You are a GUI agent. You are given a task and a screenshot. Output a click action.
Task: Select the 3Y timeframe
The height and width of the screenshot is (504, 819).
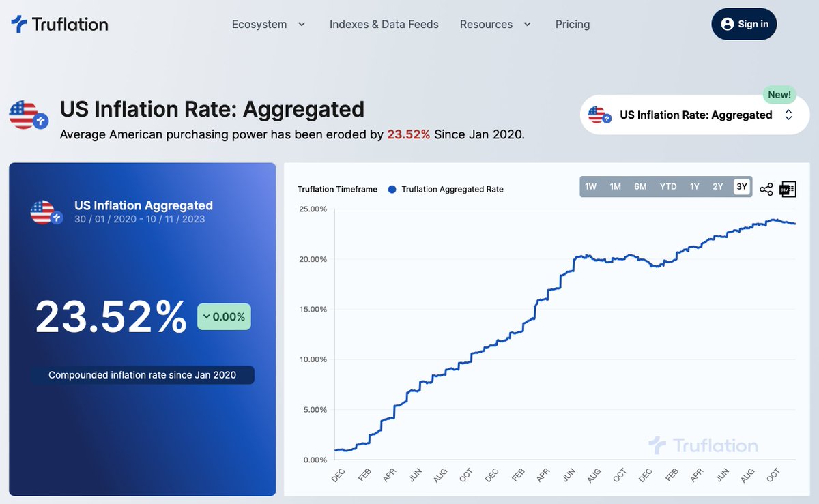741,187
